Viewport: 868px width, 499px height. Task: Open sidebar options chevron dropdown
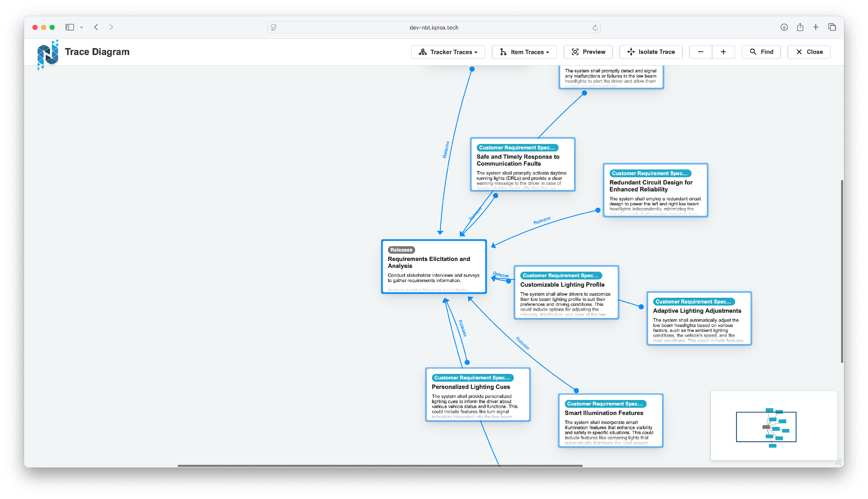[x=82, y=28]
